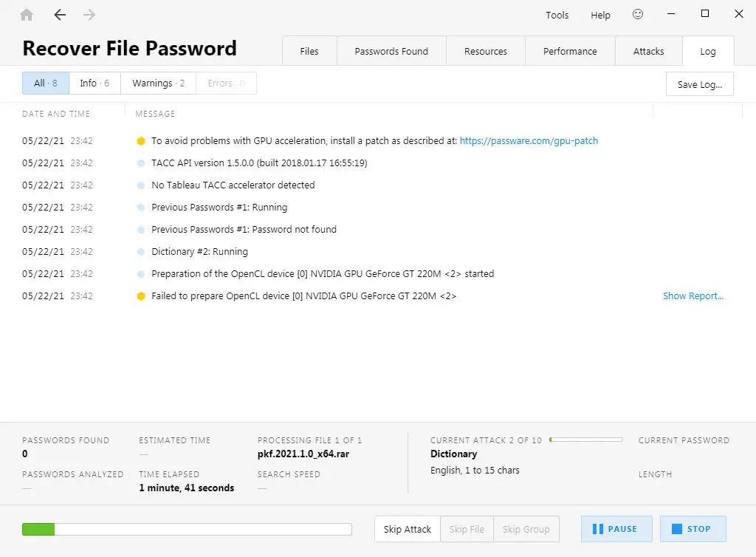Image resolution: width=756 pixels, height=557 pixels.
Task: Go back using the back arrow
Action: [x=60, y=15]
